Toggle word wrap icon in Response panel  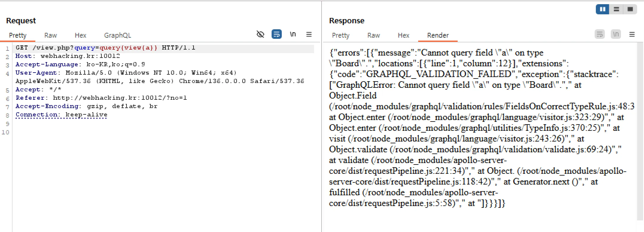click(600, 34)
